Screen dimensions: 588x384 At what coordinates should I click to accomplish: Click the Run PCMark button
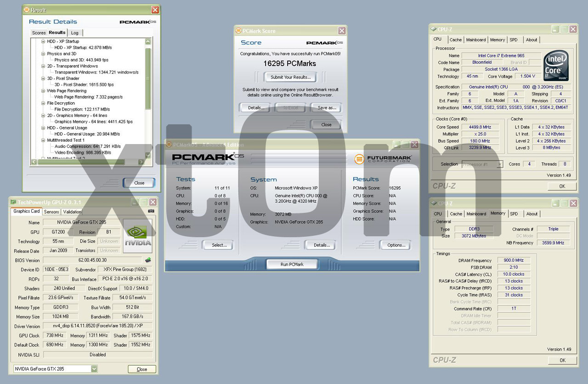(292, 264)
